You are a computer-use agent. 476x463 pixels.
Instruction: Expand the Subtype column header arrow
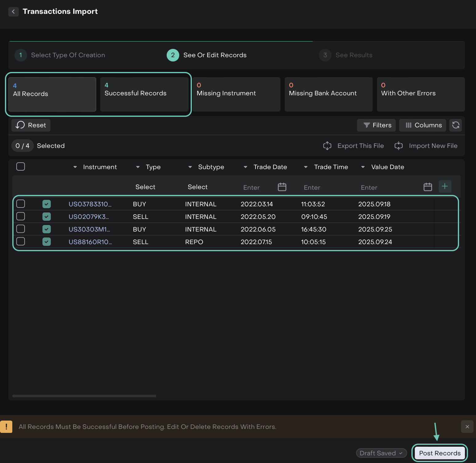(190, 167)
